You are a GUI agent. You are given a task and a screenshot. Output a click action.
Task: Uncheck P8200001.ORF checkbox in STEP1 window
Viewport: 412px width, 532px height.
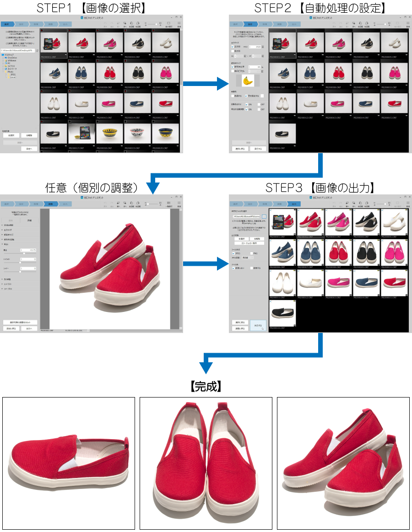click(42, 31)
